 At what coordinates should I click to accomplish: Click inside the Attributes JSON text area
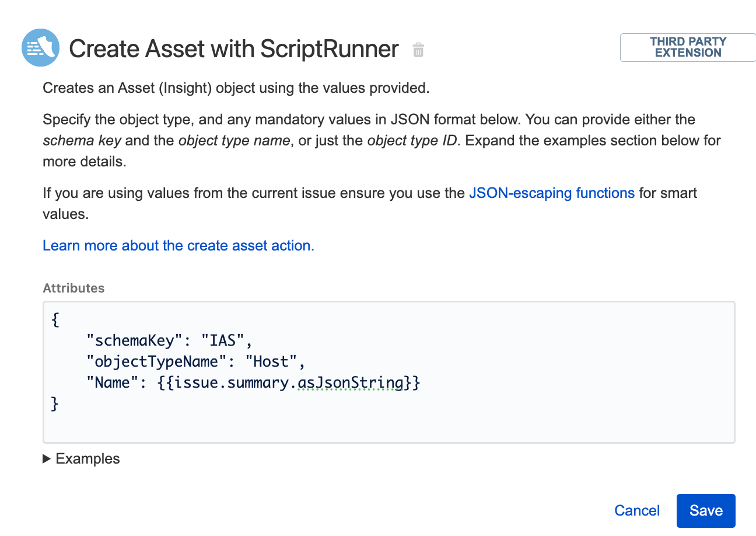coord(389,372)
